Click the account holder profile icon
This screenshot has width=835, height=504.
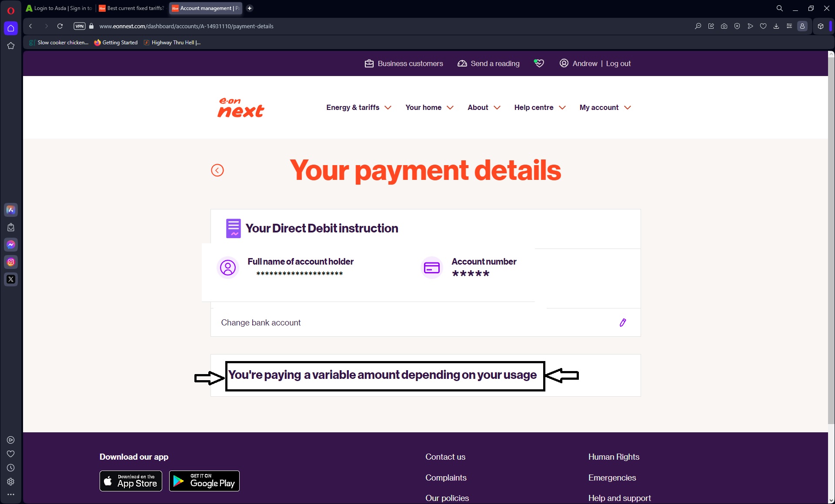pyautogui.click(x=227, y=267)
